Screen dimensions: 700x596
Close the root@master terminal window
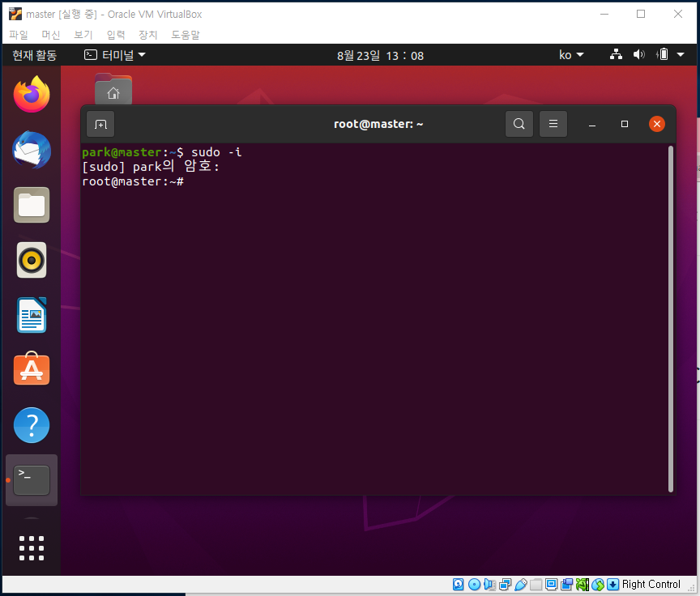(x=657, y=124)
